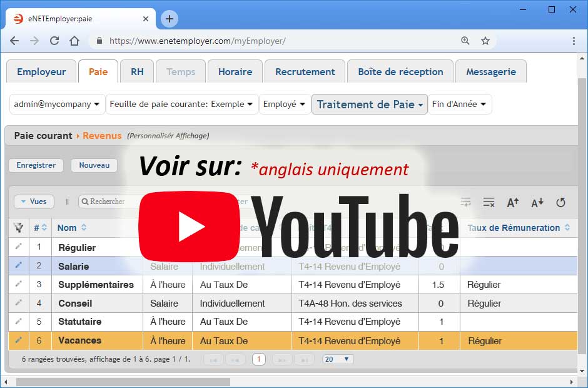Screen dimensions: 588x388
Task: Edit the Vacances row with its pencil icon
Action: (19, 340)
